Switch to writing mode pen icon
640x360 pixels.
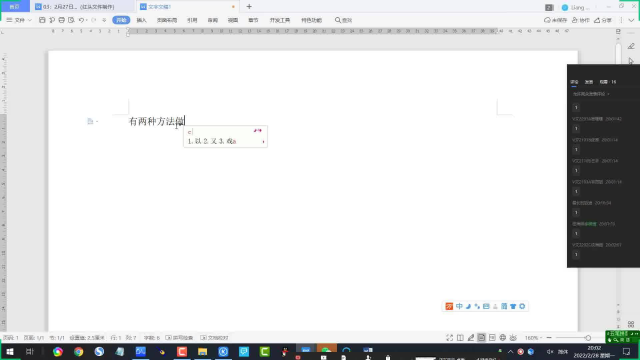(471, 338)
